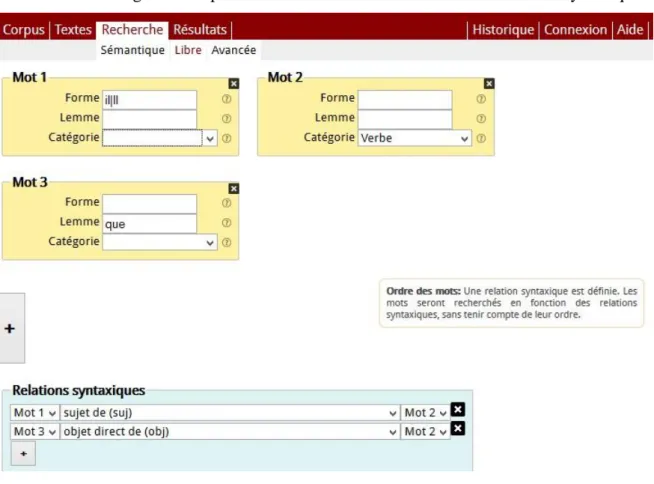Viewport: 654px width, 484px height.
Task: Focus the Mot 1 Lemme field
Action: click(149, 119)
